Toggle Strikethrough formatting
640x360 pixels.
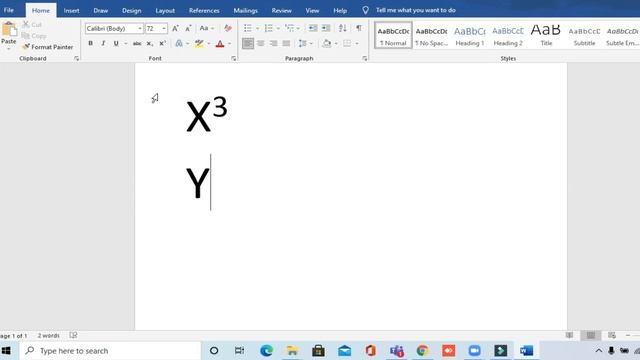point(137,43)
